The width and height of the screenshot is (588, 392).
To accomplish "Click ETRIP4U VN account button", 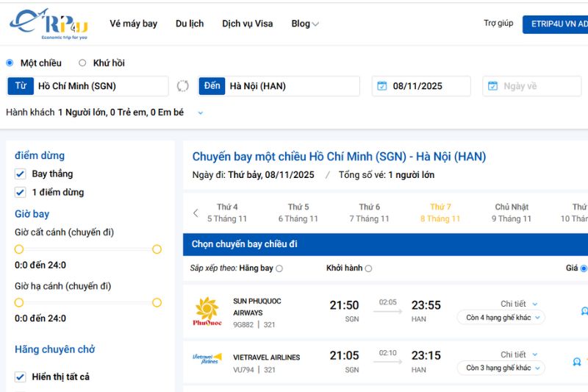I will click(556, 24).
